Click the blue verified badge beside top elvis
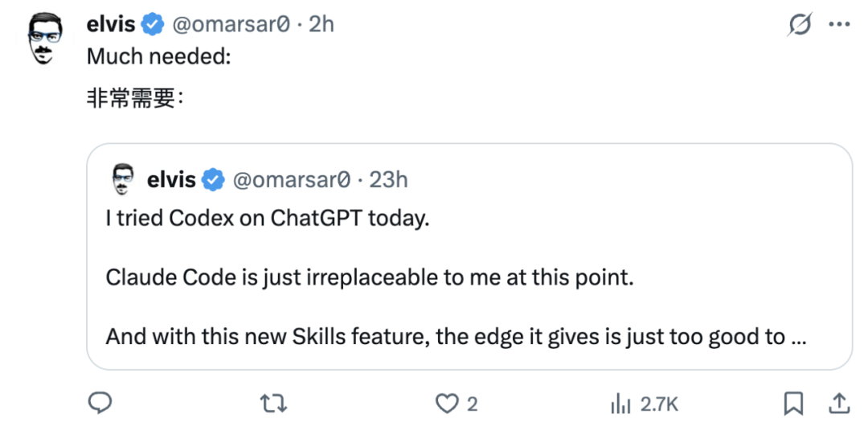This screenshot has width=868, height=427. (154, 25)
